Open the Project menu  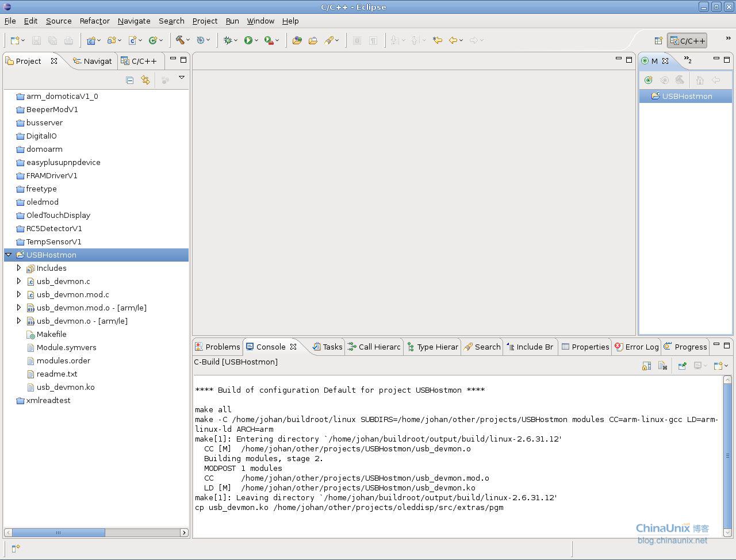tap(205, 21)
